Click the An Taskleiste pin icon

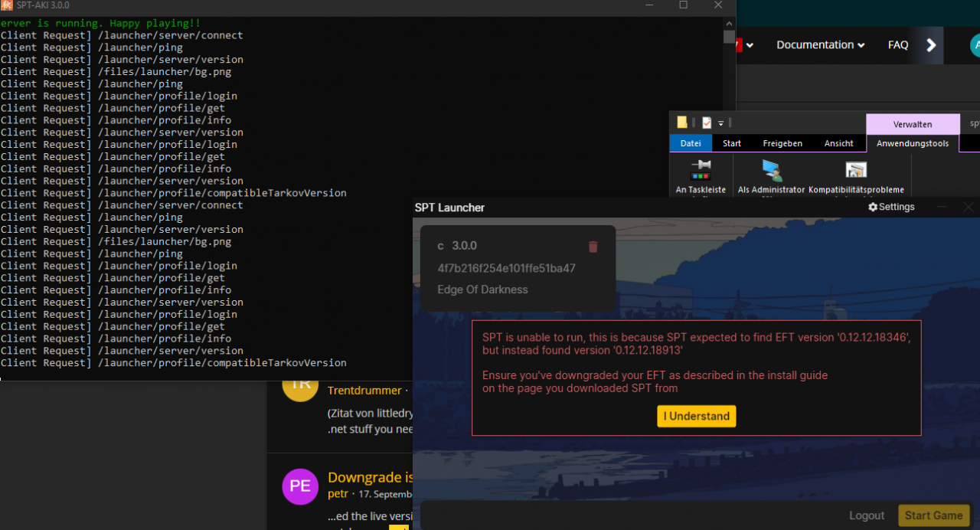701,170
